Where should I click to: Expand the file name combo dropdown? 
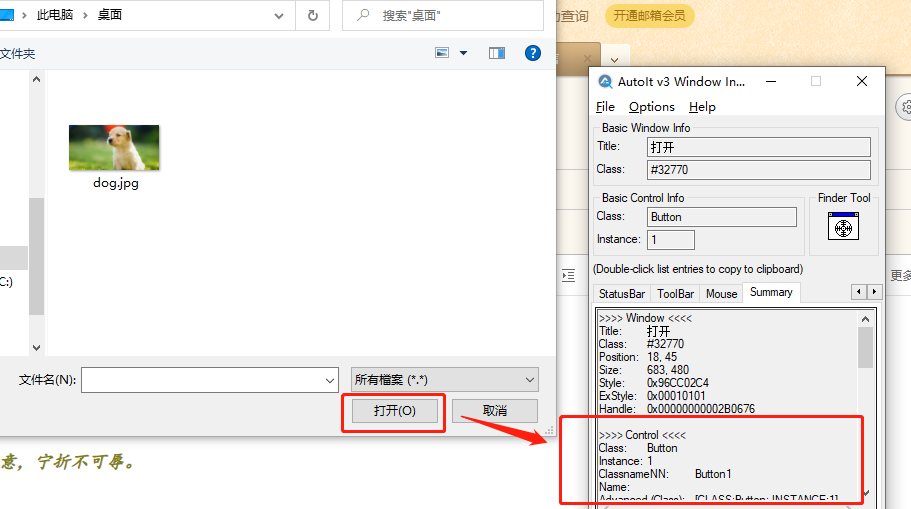[330, 381]
